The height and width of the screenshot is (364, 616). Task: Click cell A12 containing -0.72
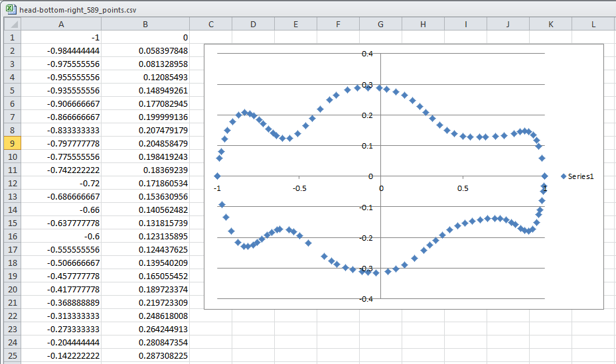point(61,183)
